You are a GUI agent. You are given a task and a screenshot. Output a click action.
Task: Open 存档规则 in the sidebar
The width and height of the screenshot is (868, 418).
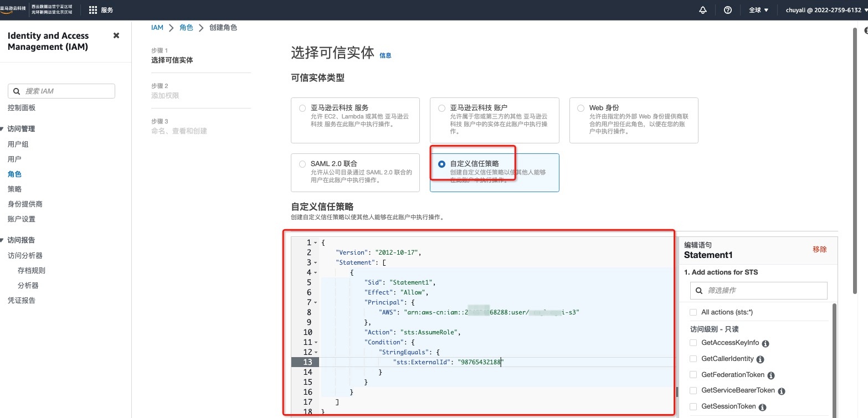pyautogui.click(x=32, y=271)
